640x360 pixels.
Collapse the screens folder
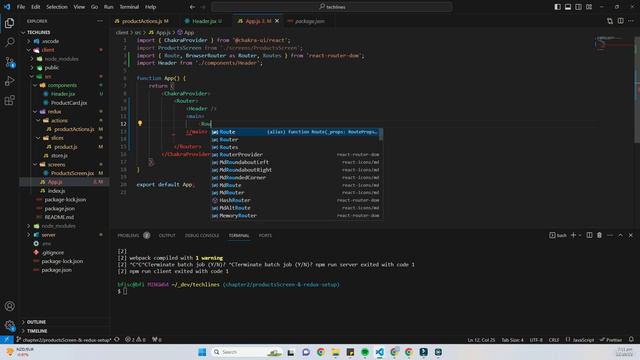[35, 164]
